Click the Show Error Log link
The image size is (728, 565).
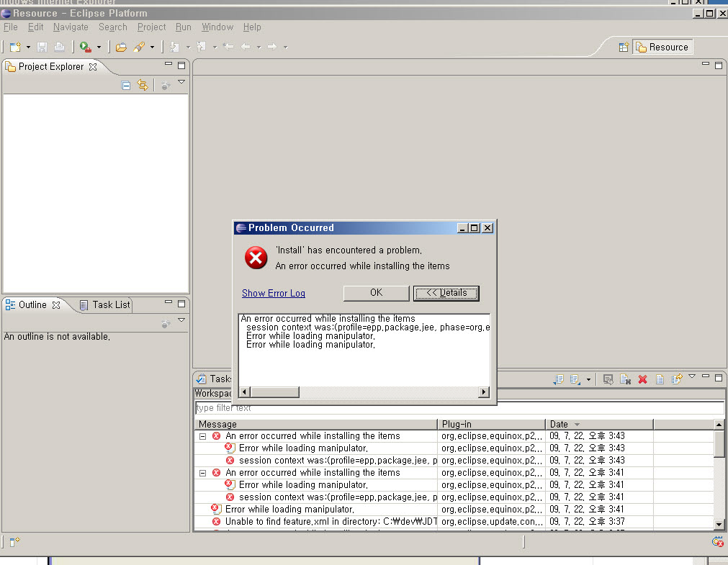pos(274,294)
